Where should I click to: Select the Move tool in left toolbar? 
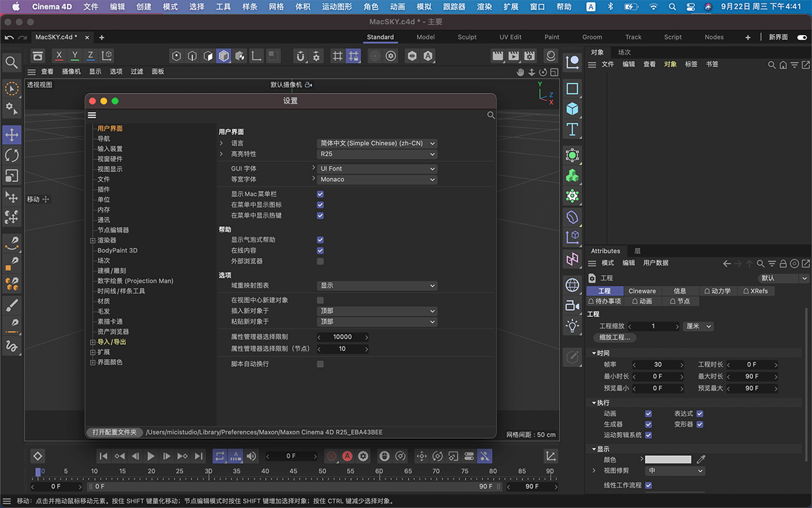(12, 135)
